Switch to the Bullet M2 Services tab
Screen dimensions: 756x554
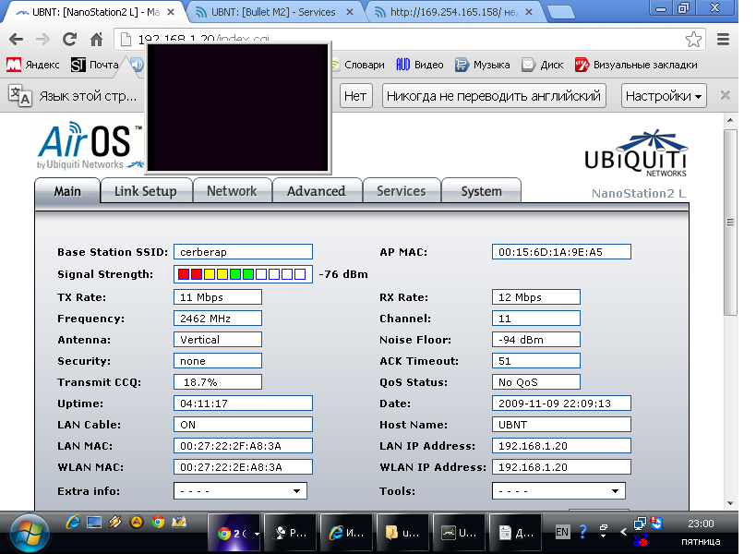[x=273, y=13]
